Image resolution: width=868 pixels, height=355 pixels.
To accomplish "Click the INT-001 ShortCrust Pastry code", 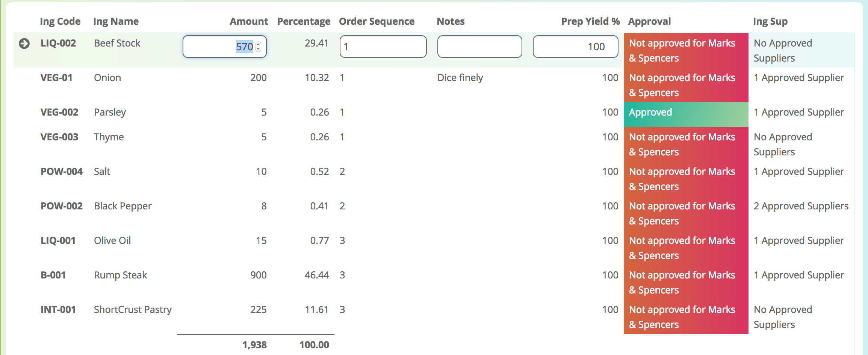I will click(x=58, y=310).
